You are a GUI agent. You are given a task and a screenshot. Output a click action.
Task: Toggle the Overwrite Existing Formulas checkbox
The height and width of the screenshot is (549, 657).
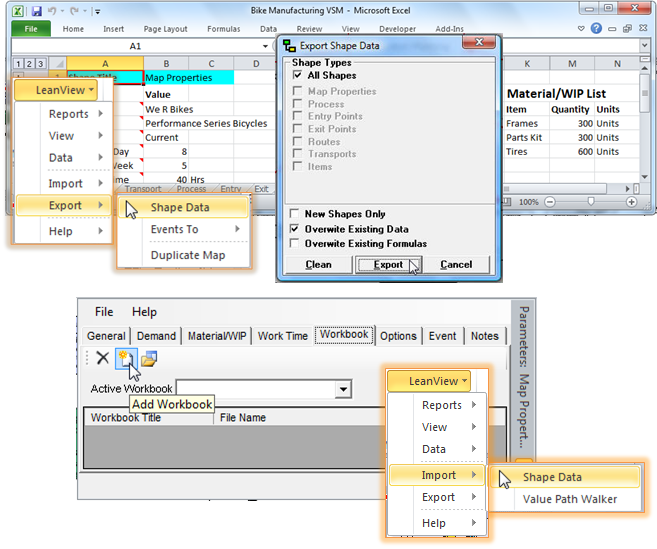pos(294,244)
